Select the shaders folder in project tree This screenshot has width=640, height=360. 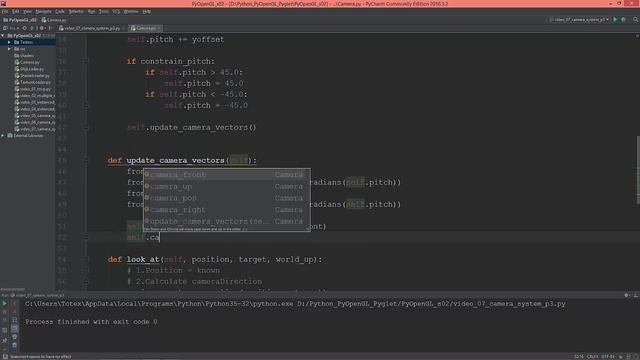coord(24,56)
